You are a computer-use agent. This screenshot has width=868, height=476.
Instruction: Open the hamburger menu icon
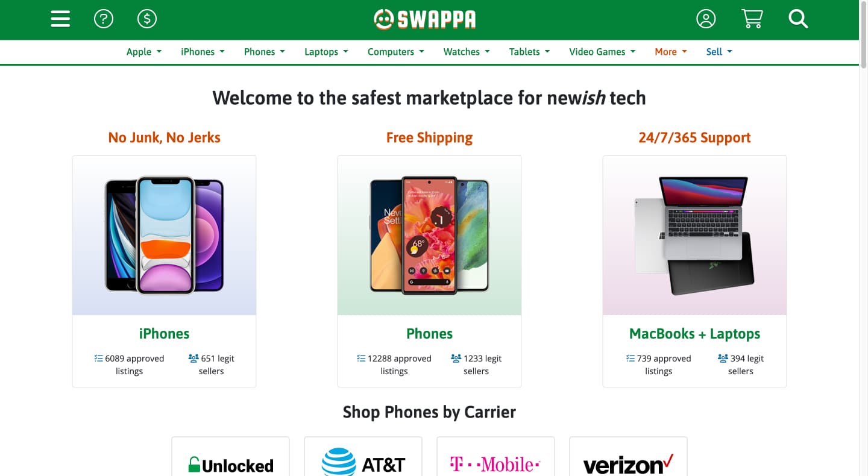click(60, 19)
